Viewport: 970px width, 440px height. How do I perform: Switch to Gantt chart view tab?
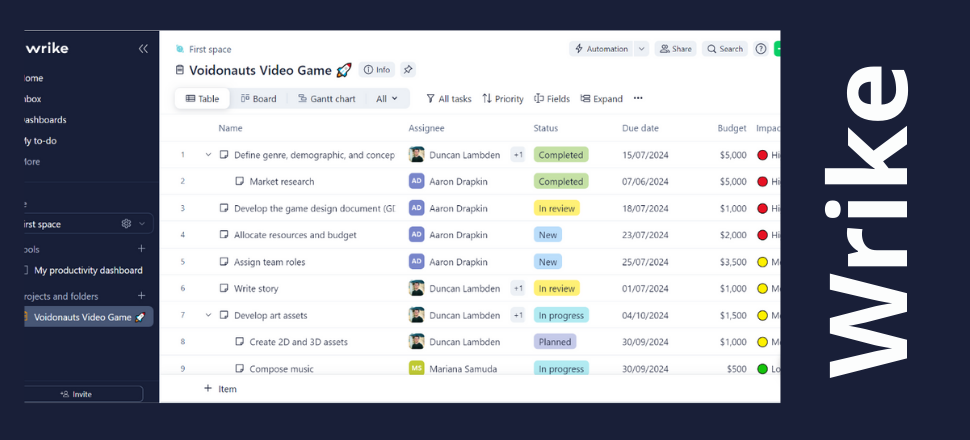coord(327,98)
